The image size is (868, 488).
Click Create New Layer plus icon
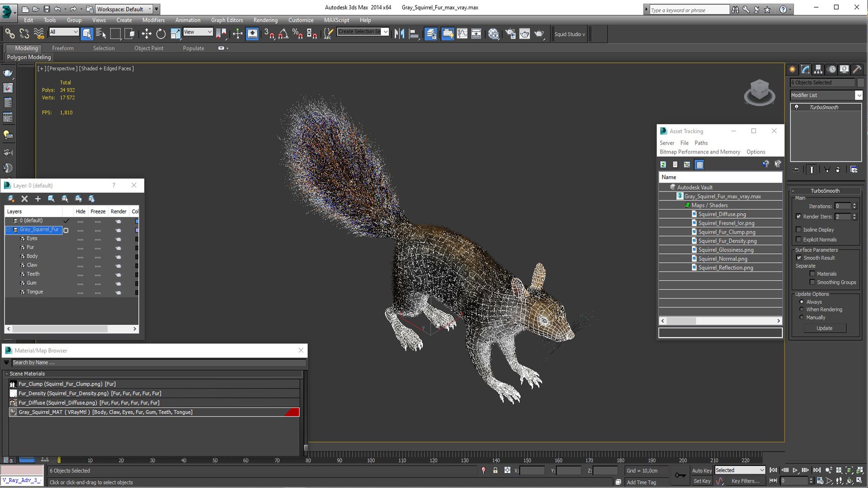[x=38, y=199]
